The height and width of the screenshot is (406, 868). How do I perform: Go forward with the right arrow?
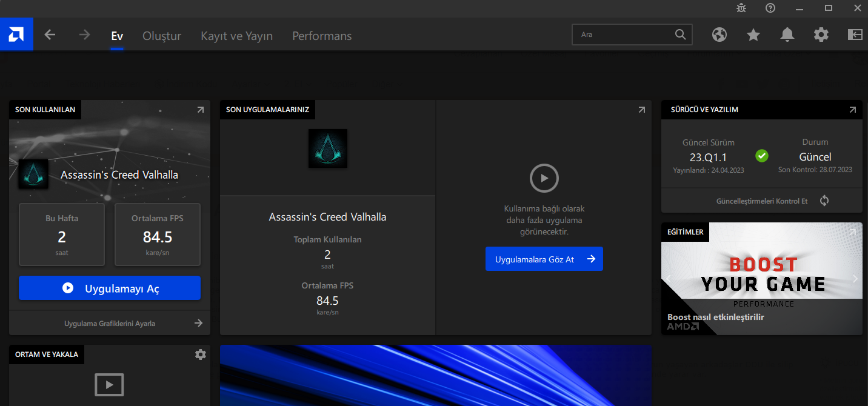pos(84,35)
